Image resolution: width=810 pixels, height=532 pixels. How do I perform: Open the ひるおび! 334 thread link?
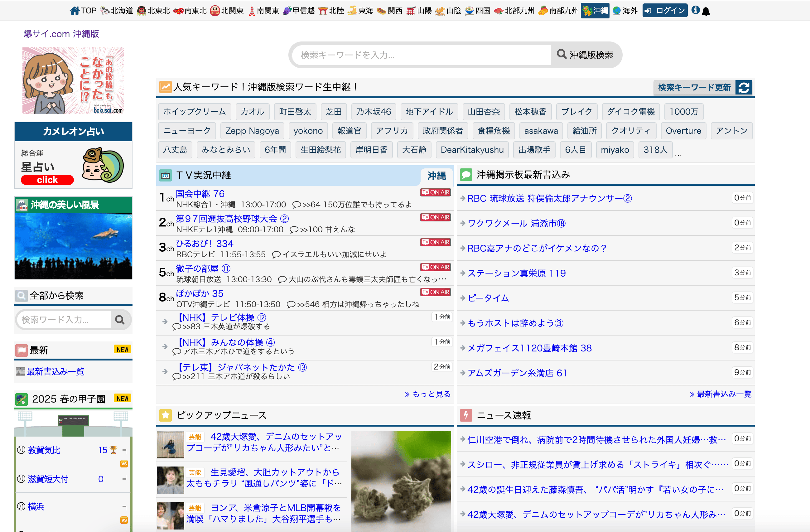point(204,243)
